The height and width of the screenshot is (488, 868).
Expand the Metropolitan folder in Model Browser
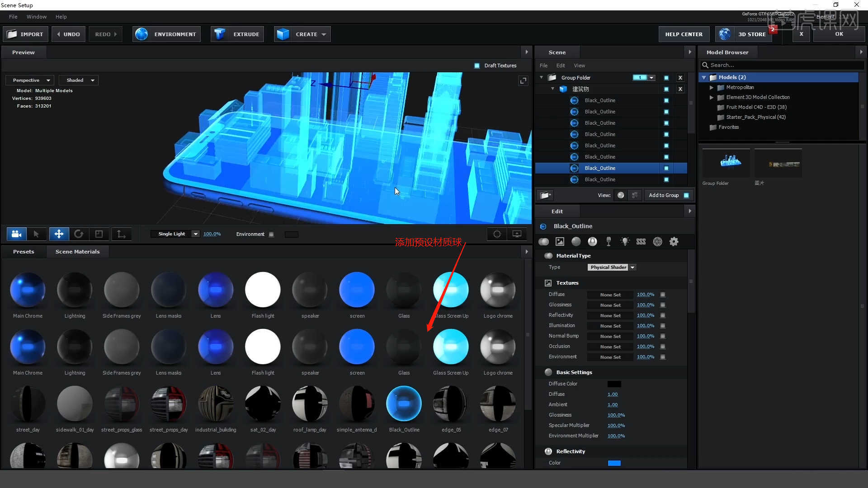[x=712, y=88]
